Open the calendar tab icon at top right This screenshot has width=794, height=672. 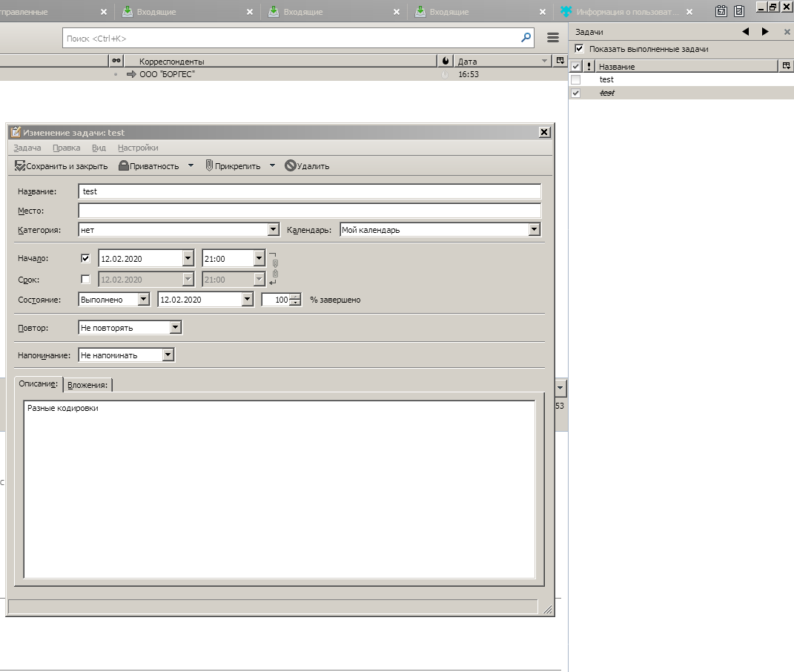click(x=721, y=11)
